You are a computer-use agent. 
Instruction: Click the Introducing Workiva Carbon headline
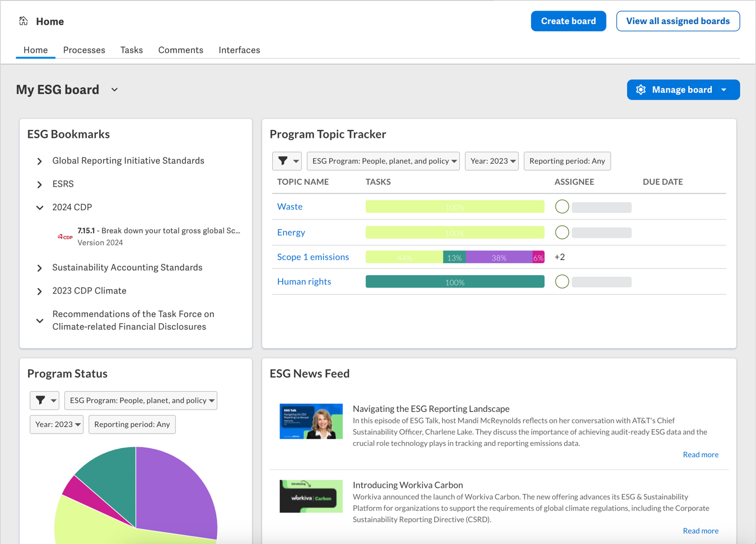(x=408, y=485)
